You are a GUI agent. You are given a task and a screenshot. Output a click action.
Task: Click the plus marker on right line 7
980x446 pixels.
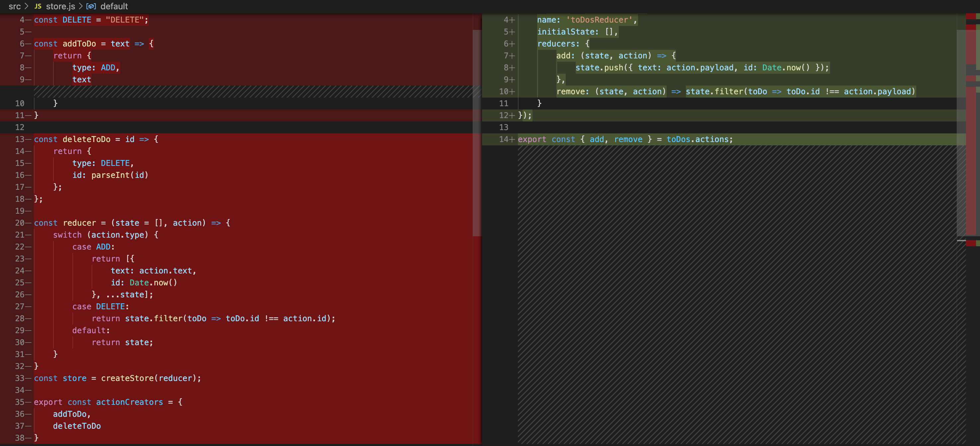point(513,56)
